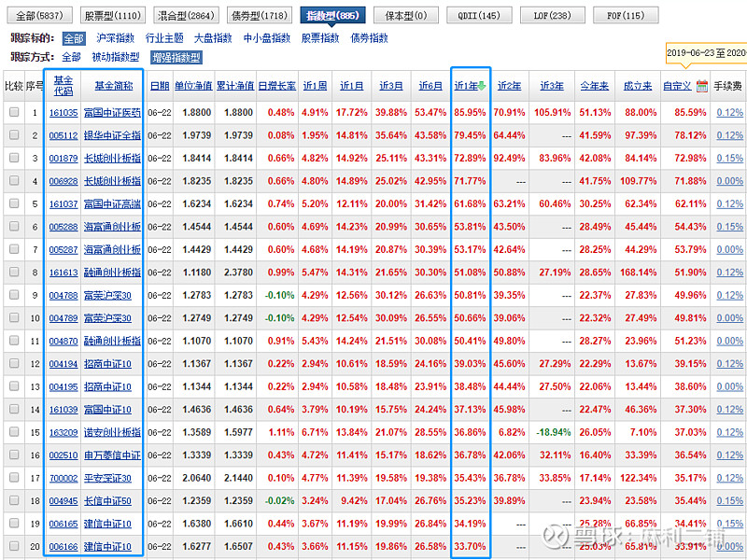The height and width of the screenshot is (560, 747).
Task: Switch to the 债券型(1718) tab
Action: coord(260,15)
